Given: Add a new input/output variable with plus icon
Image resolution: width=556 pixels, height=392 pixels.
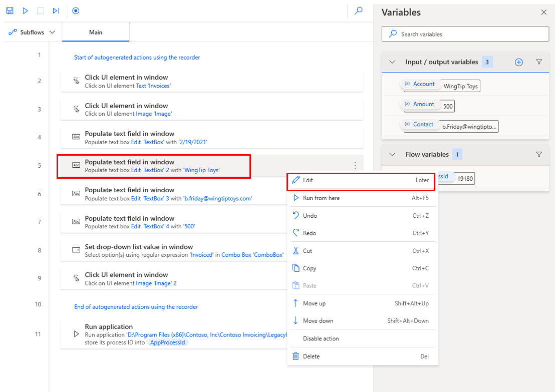Looking at the screenshot, I should coord(518,62).
